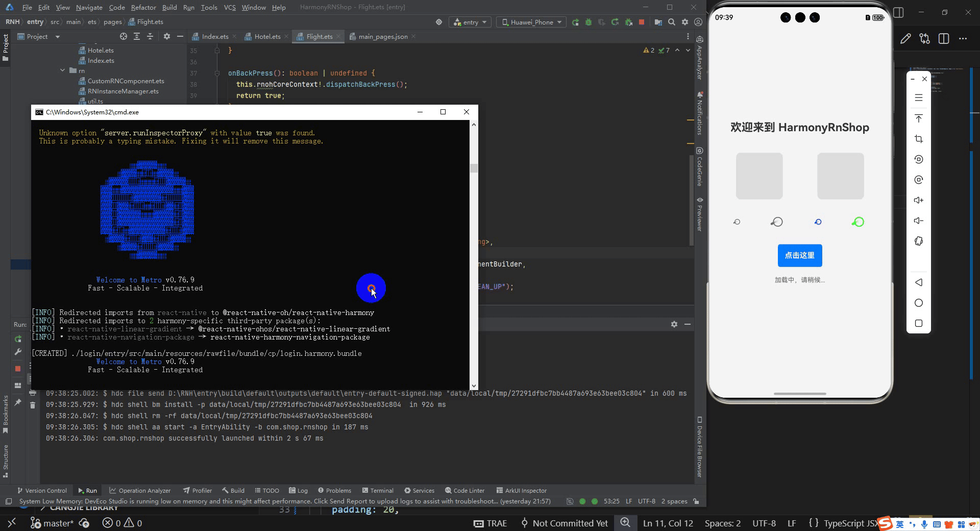
Task: Click the warnings count indicator in editor
Action: [649, 50]
